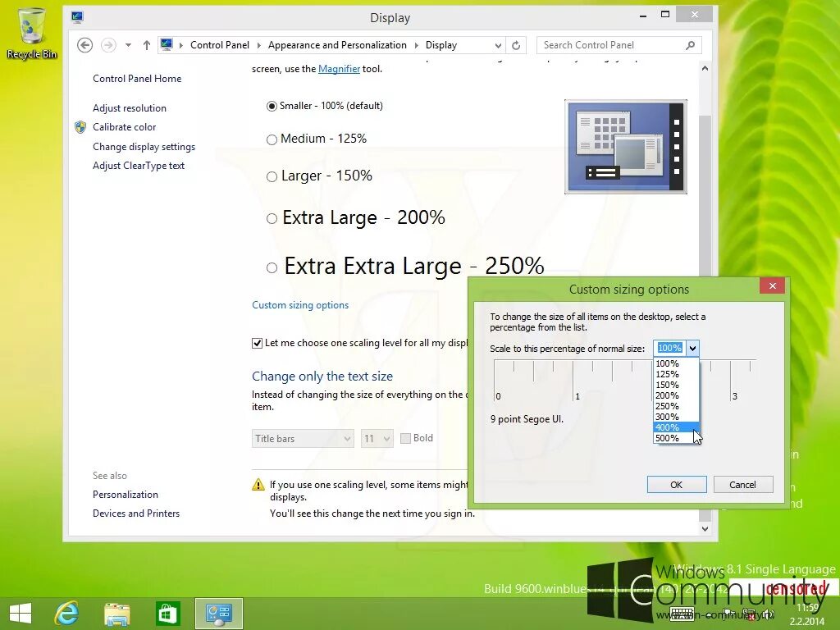Click the Forward arrow navigation button
This screenshot has width=840, height=630.
click(x=108, y=45)
